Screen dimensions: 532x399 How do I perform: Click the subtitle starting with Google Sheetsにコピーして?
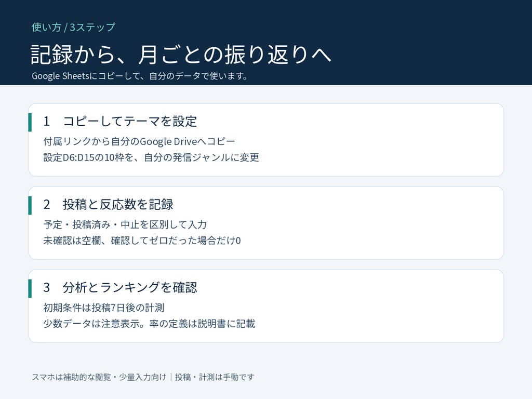(139, 76)
